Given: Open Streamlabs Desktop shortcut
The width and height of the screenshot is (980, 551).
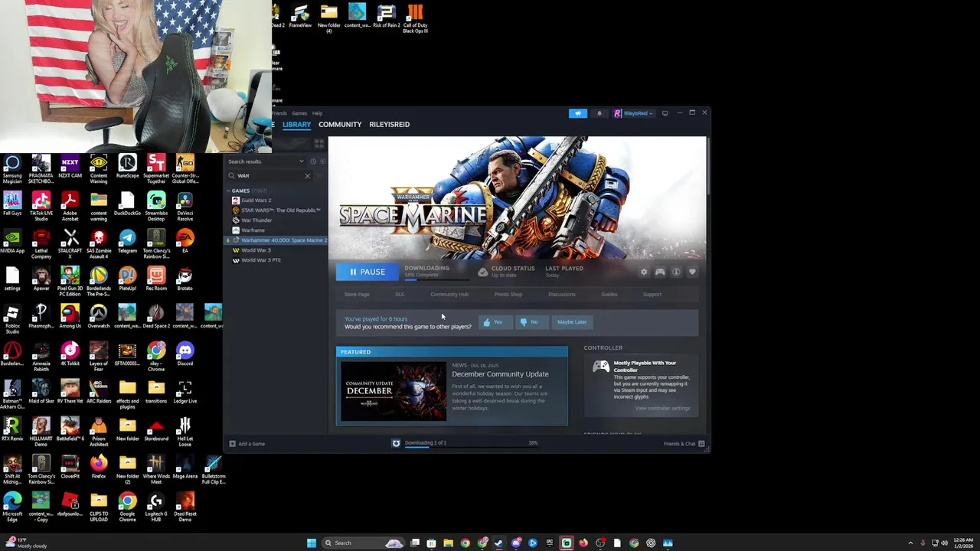Looking at the screenshot, I should (156, 207).
